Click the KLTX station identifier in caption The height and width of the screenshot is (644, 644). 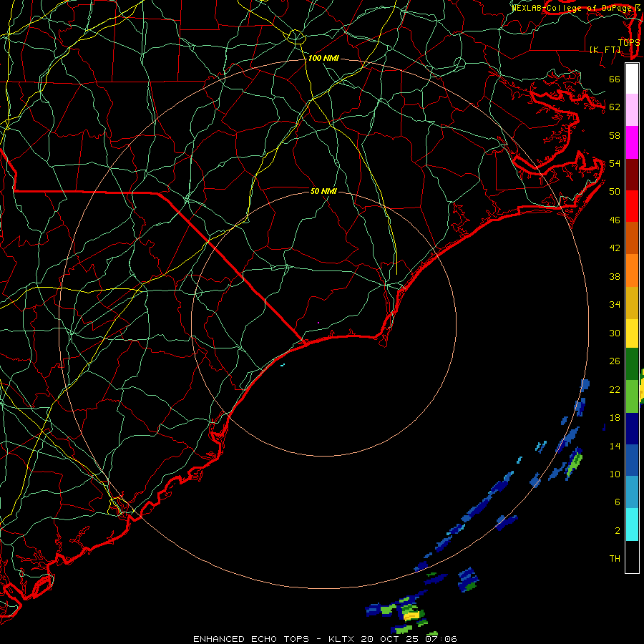(x=343, y=639)
